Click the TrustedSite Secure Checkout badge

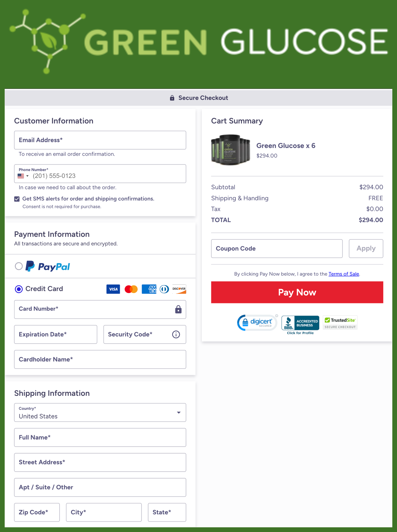pyautogui.click(x=340, y=323)
